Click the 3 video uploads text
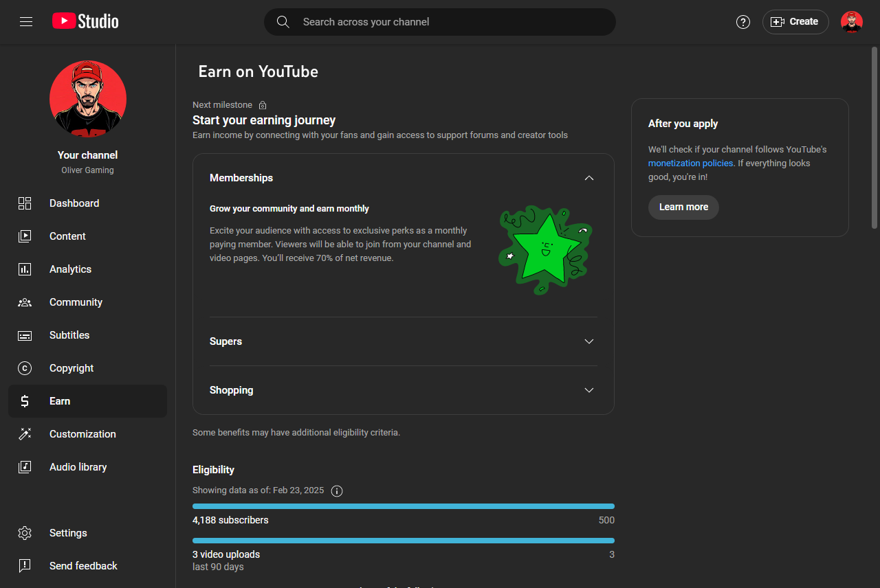The width and height of the screenshot is (880, 588). [226, 554]
